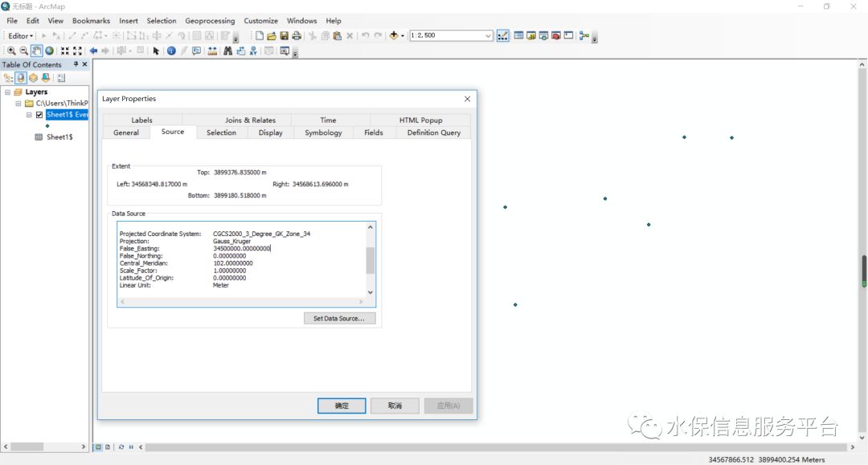Open the Find Route tool

point(241,51)
